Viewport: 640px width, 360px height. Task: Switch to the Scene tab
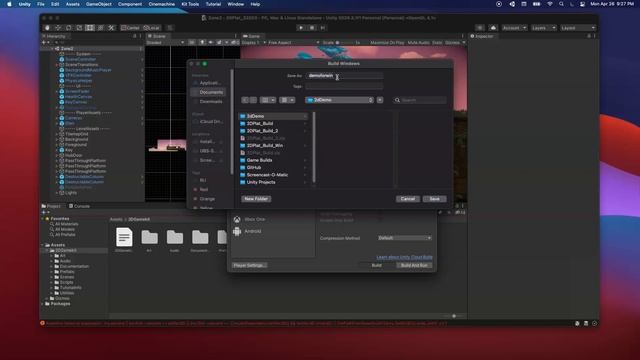point(157,36)
